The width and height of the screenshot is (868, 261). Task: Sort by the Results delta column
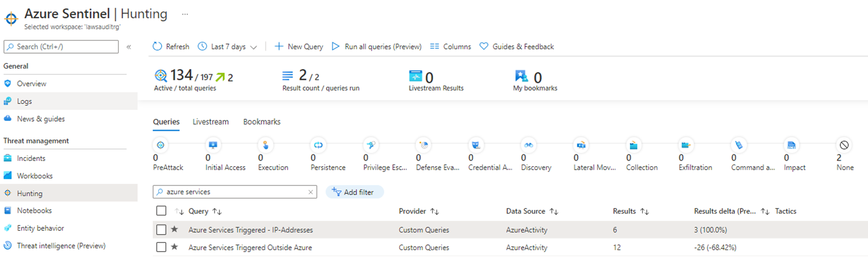click(x=731, y=211)
